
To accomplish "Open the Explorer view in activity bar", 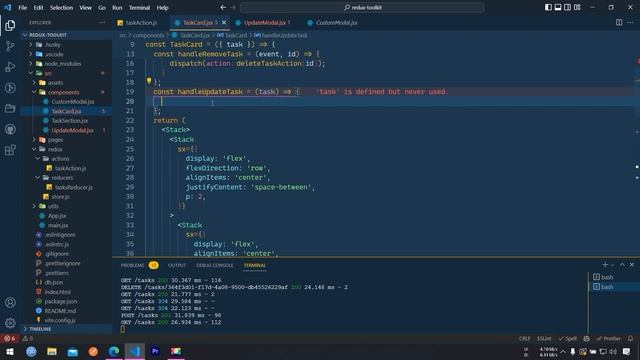I will [10, 25].
